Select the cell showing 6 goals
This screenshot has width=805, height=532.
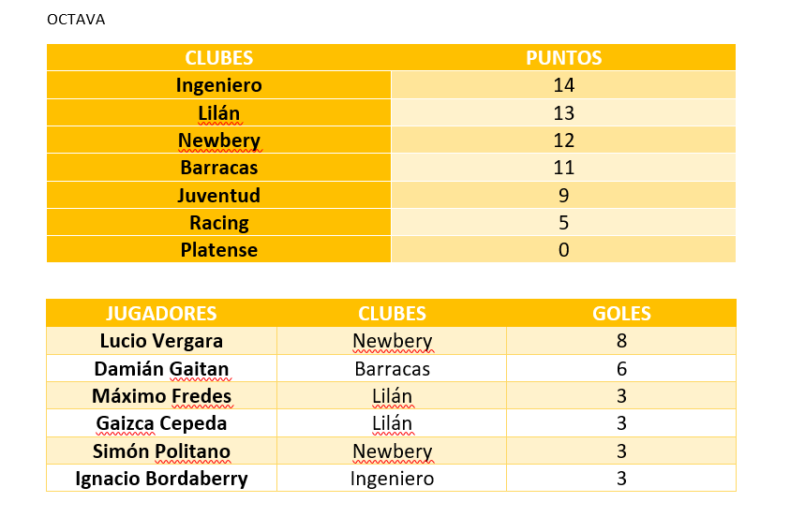pos(621,369)
